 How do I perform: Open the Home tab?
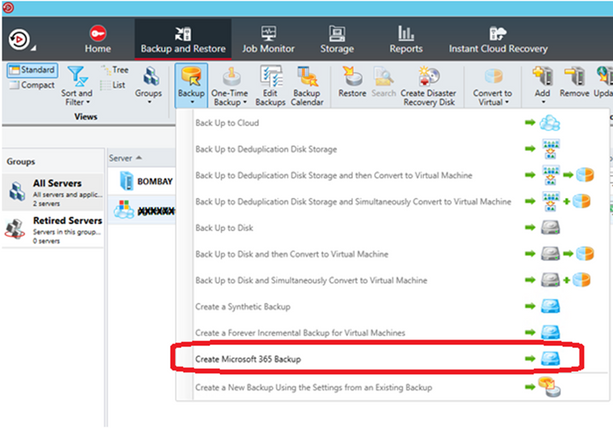tap(98, 39)
